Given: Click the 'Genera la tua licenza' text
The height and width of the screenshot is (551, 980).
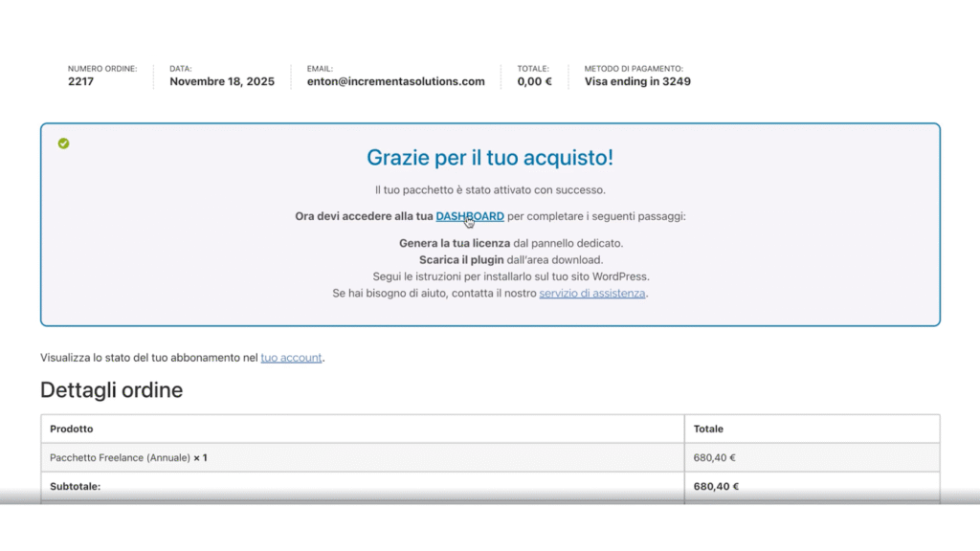Looking at the screenshot, I should [x=455, y=243].
